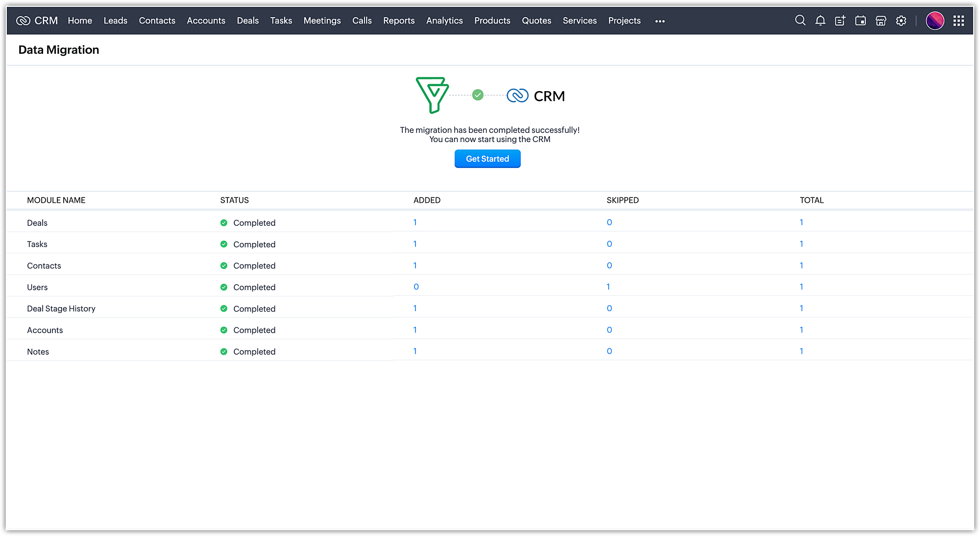Click the user profile avatar
This screenshot has width=980, height=536.
(934, 21)
